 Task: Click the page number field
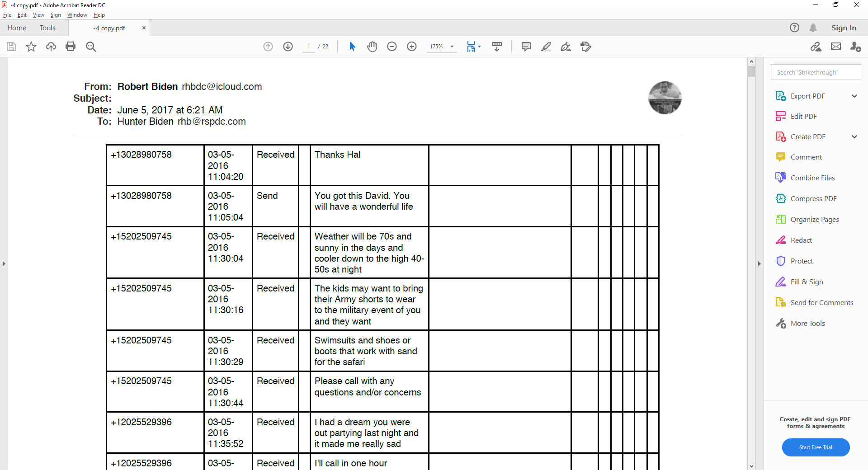[x=309, y=47]
